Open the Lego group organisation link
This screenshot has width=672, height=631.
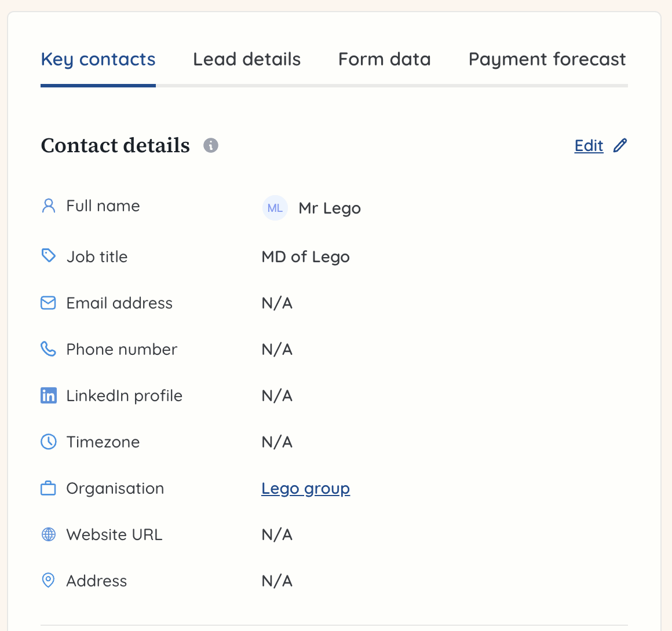[x=306, y=488]
